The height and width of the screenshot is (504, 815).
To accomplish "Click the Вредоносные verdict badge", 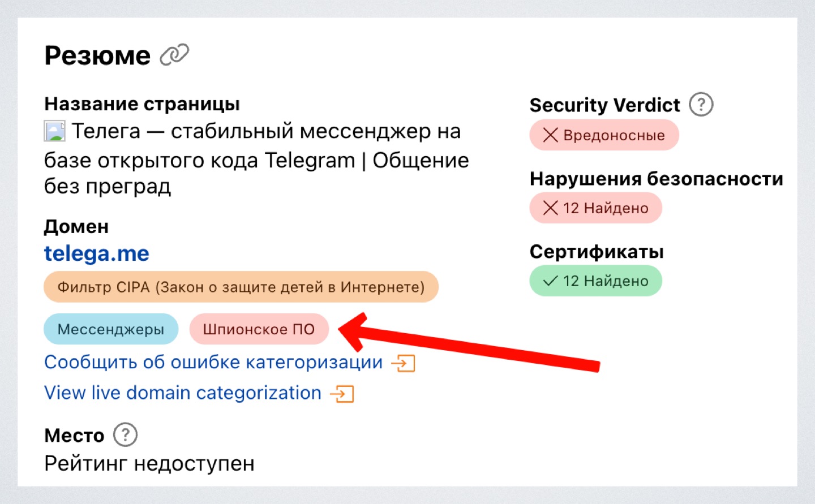I will [603, 135].
